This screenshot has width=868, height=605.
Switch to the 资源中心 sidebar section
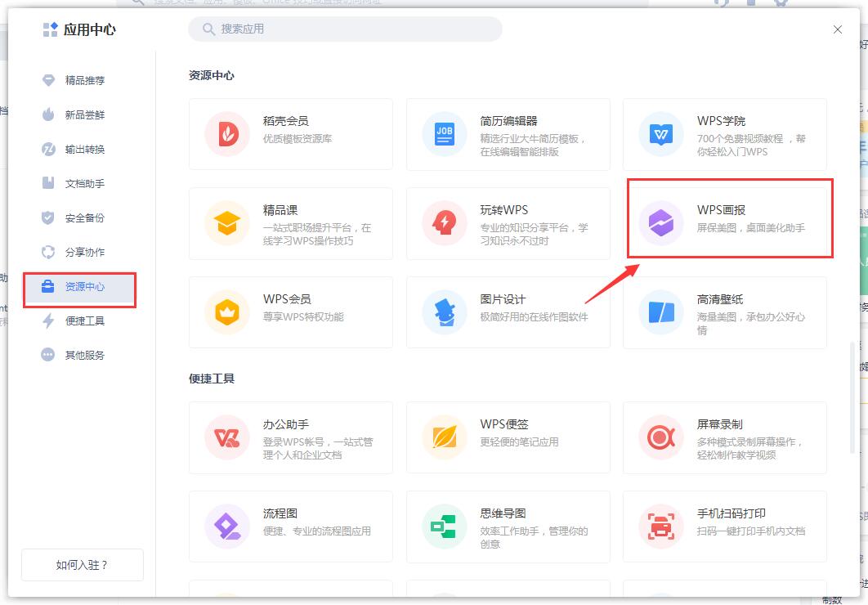pos(81,289)
